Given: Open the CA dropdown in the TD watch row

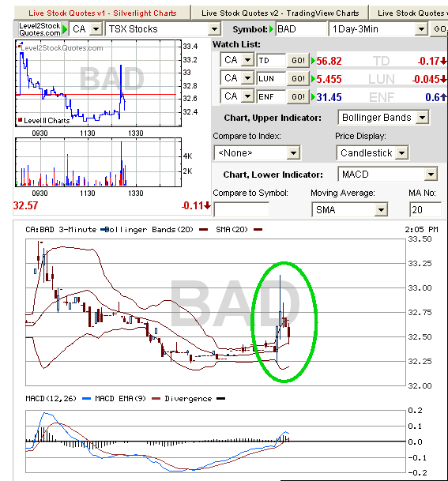Looking at the screenshot, I should click(x=237, y=60).
